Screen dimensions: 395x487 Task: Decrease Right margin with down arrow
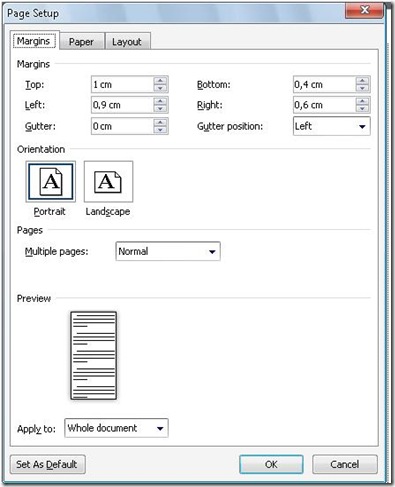362,109
